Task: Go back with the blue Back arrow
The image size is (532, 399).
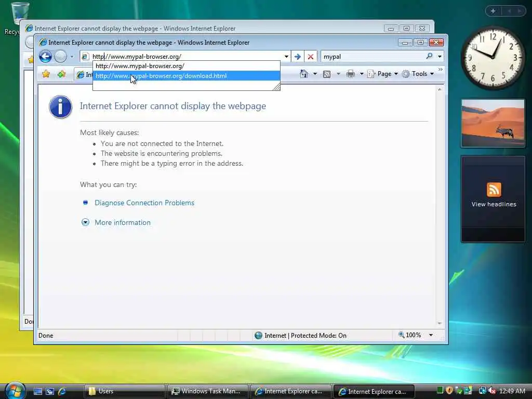Action: pos(45,56)
